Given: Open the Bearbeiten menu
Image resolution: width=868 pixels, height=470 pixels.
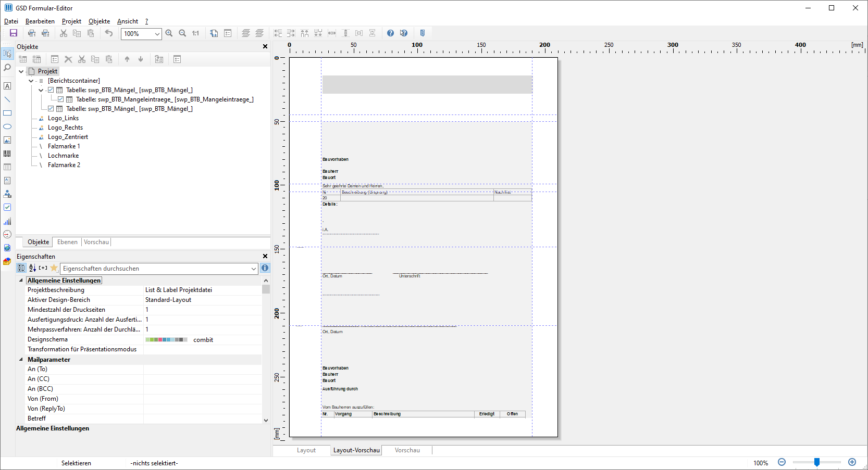Looking at the screenshot, I should point(40,21).
